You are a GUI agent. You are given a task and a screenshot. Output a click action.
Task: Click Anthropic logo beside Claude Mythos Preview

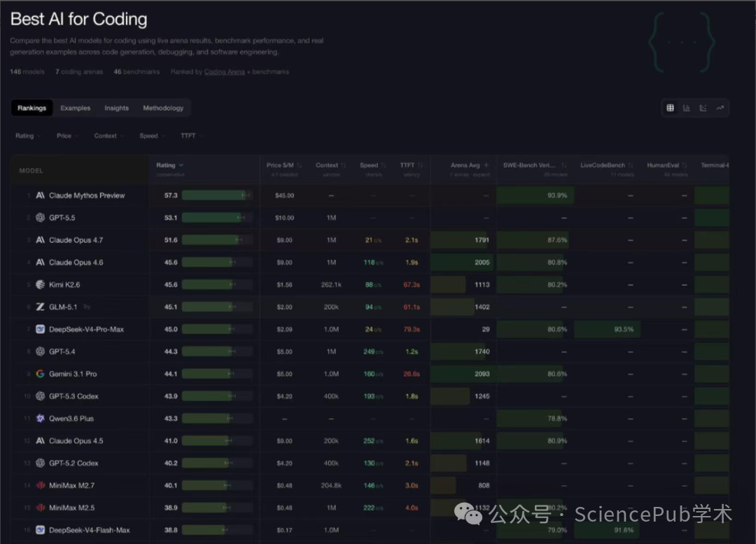tap(41, 195)
